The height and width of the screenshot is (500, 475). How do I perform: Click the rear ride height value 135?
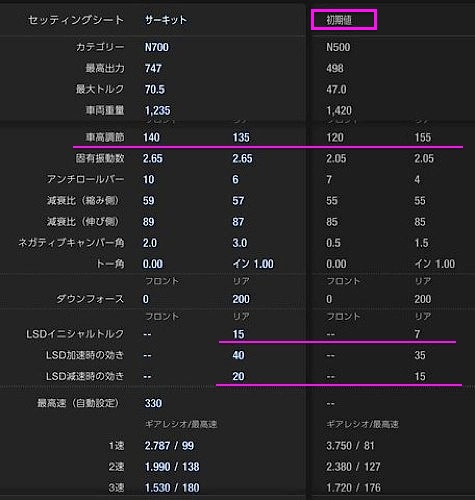241,137
